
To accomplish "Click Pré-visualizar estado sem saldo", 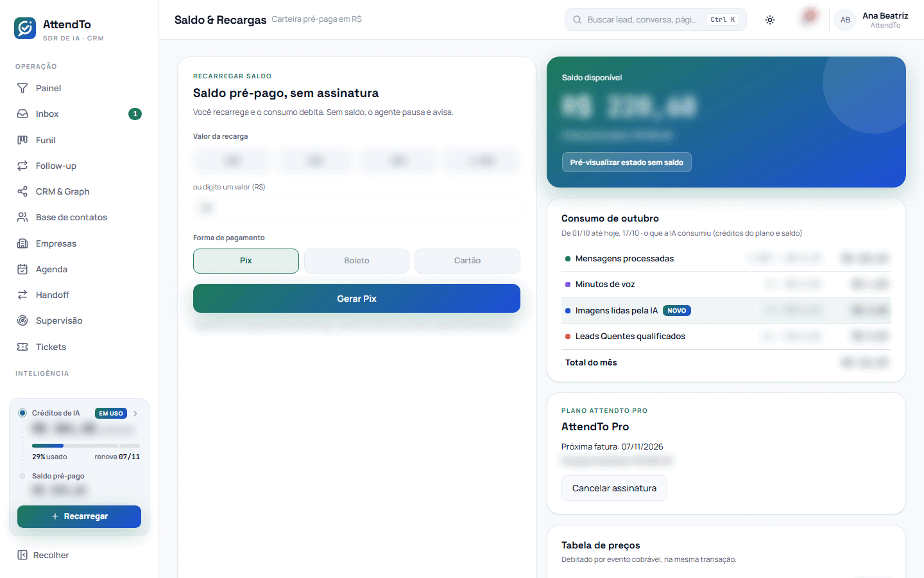I will pyautogui.click(x=627, y=162).
